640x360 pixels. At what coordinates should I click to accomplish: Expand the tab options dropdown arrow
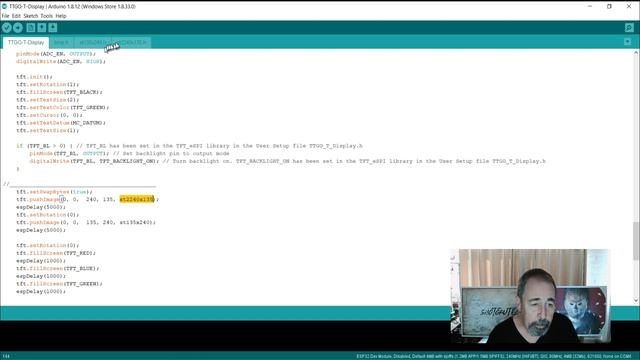[x=627, y=42]
